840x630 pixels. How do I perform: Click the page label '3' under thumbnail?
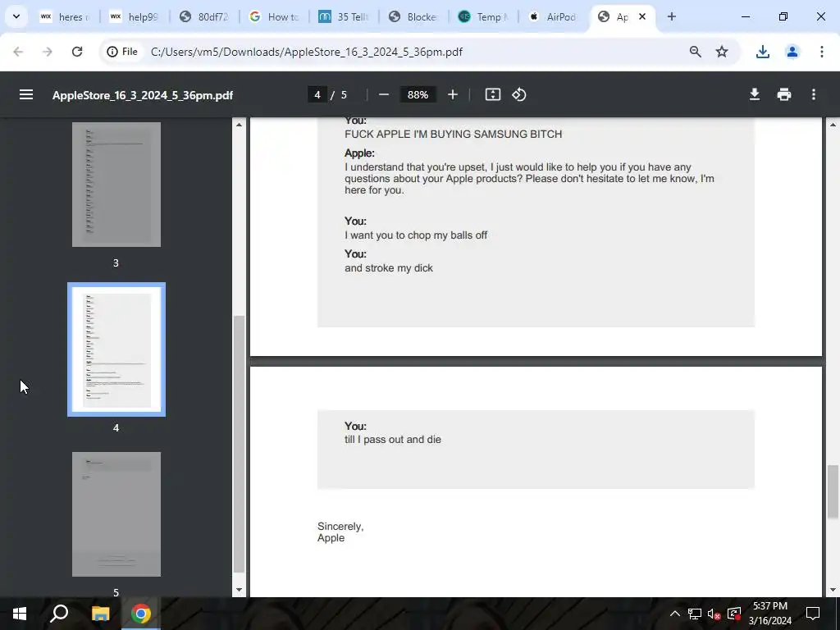pyautogui.click(x=116, y=262)
